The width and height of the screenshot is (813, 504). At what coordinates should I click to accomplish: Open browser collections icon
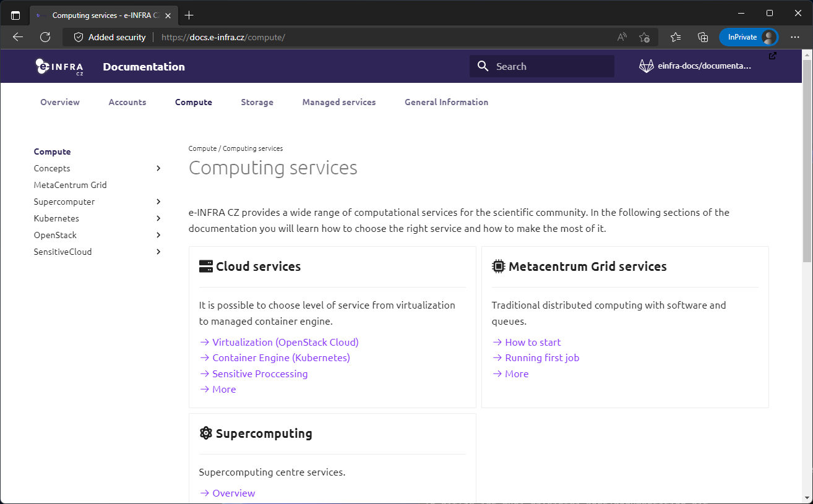coord(703,37)
